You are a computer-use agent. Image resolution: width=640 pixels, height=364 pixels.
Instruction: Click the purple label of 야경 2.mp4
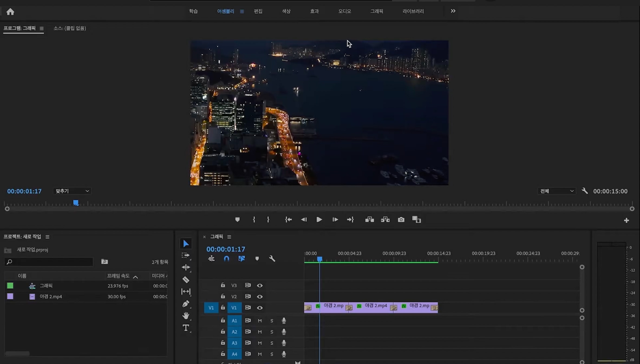click(10, 296)
